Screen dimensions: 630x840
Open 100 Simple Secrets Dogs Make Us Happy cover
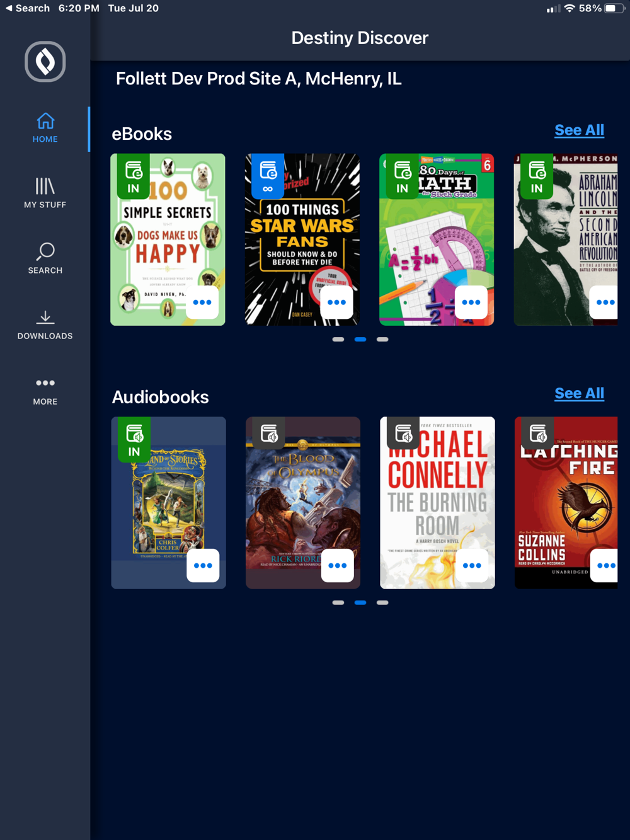click(168, 239)
